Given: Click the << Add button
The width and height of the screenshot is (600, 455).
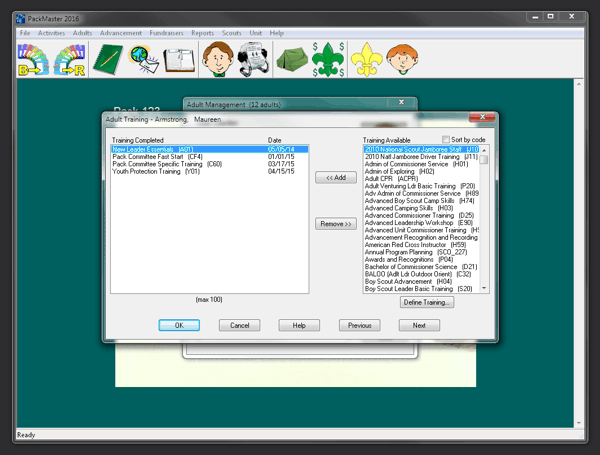Looking at the screenshot, I should click(336, 178).
